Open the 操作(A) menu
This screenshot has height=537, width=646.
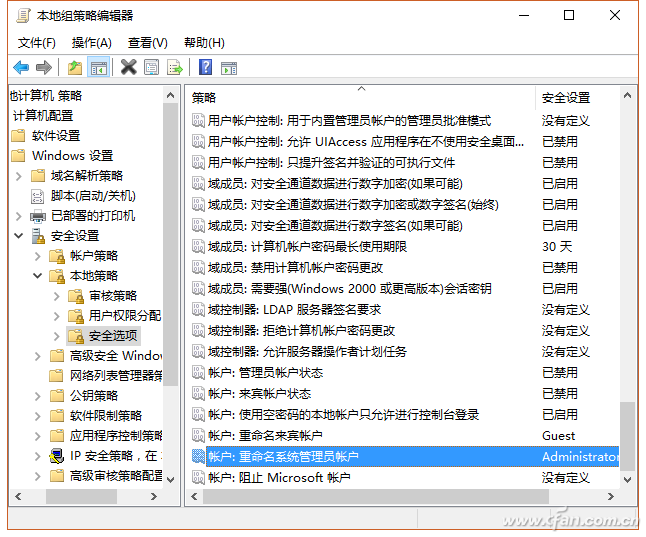pos(91,42)
